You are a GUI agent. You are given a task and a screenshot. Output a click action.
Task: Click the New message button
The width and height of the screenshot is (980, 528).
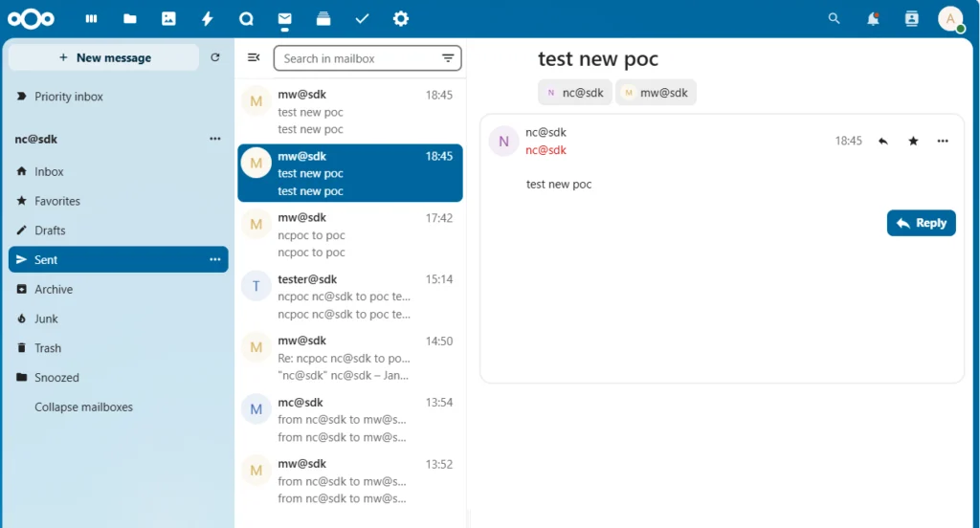point(104,57)
